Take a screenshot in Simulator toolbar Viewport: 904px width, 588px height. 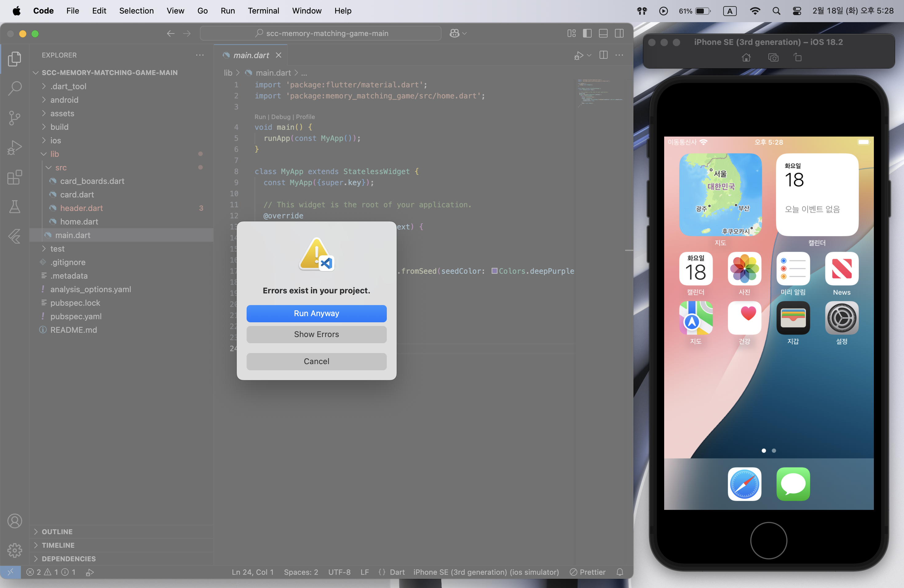click(773, 58)
